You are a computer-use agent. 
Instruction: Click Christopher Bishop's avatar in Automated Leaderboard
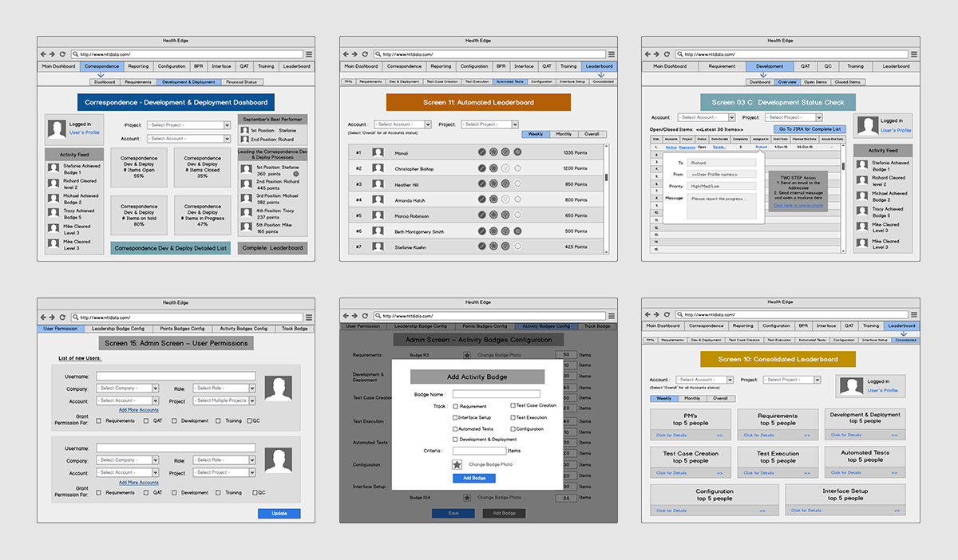378,168
